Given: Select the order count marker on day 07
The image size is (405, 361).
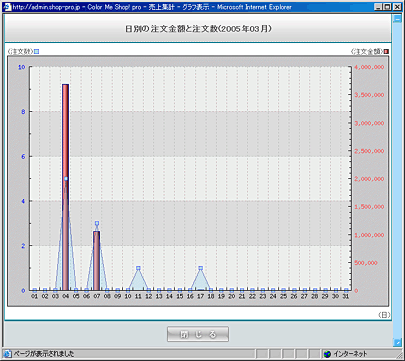Looking at the screenshot, I should 97,223.
